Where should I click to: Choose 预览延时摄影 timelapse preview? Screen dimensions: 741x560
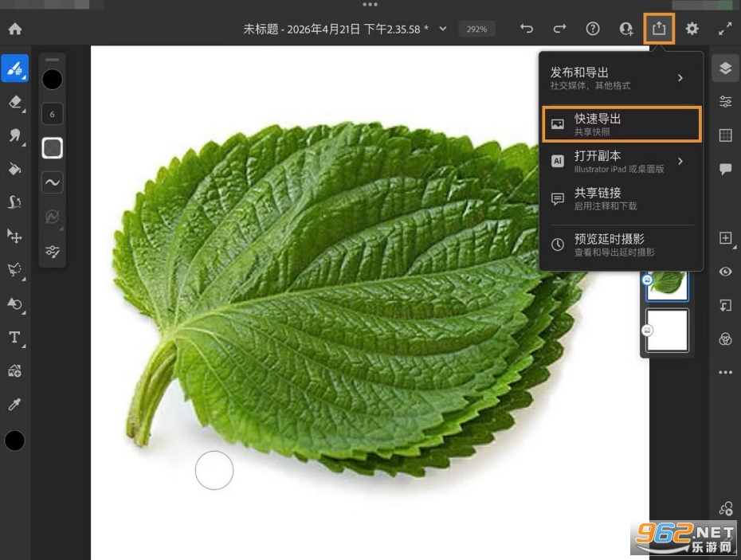tap(621, 245)
